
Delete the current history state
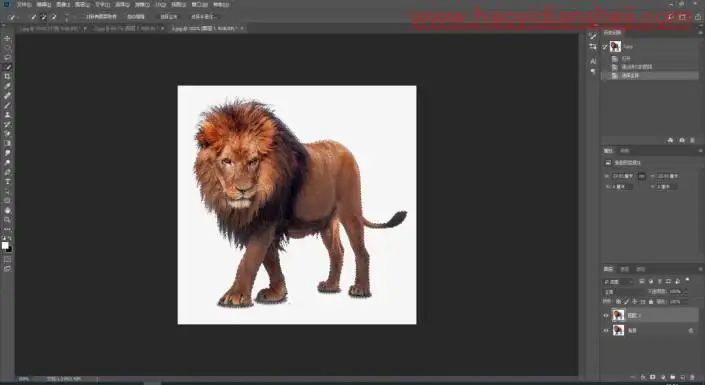692,141
